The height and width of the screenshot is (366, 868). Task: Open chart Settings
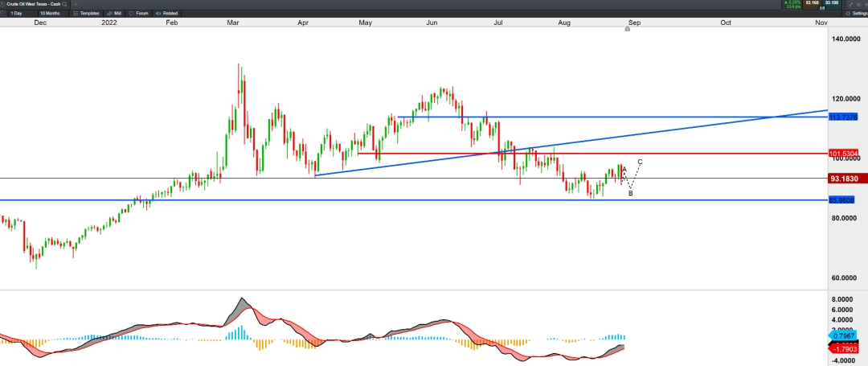(855, 13)
